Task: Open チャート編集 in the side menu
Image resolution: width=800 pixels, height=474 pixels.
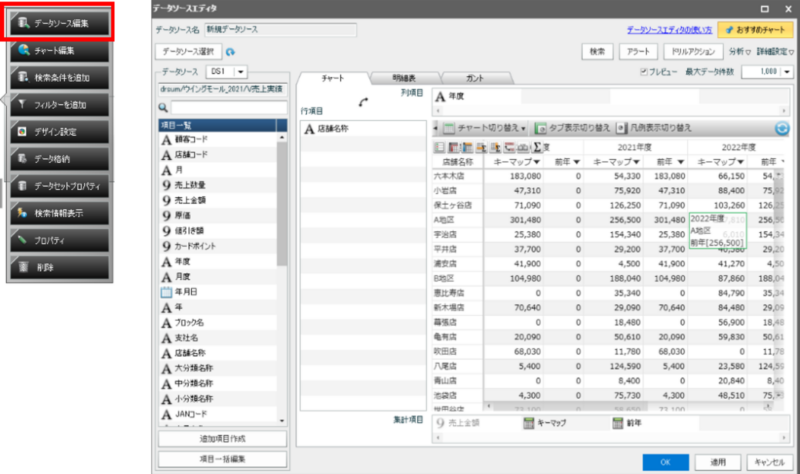Action: 60,51
